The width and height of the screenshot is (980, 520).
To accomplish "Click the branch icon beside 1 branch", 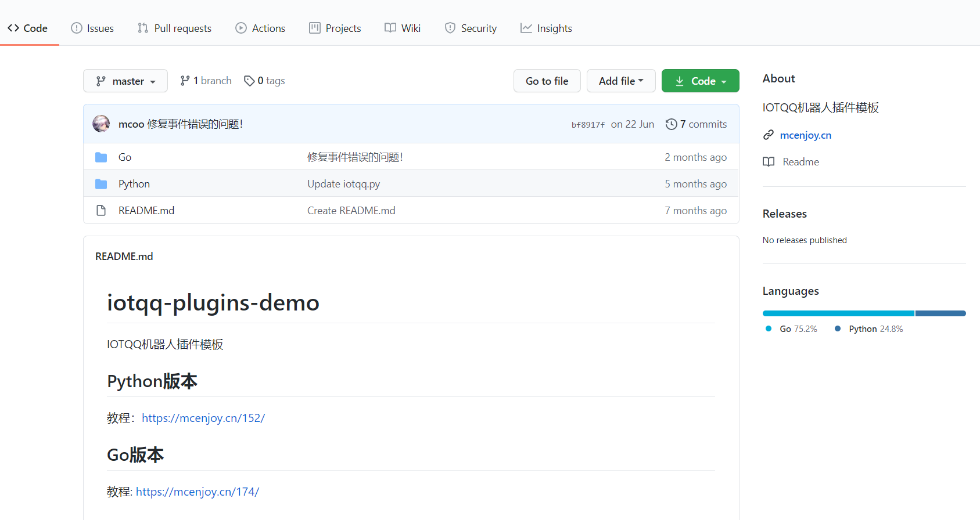I will coord(185,81).
